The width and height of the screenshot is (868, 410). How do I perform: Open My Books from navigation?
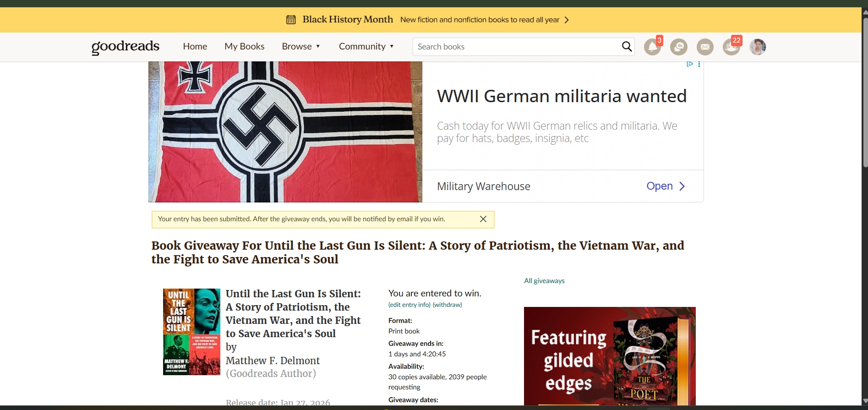tap(244, 46)
